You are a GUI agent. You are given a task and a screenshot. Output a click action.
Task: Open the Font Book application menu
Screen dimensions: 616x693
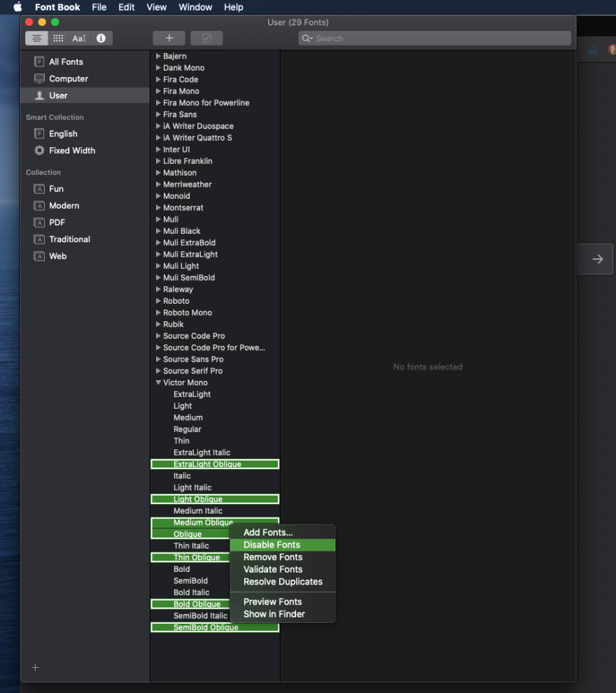(x=57, y=7)
